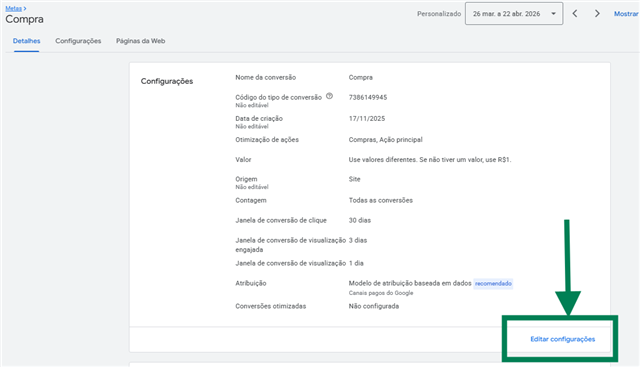The width and height of the screenshot is (640, 367).
Task: Click 'Modelo de atribuição baseada em dados' text
Action: tap(410, 283)
